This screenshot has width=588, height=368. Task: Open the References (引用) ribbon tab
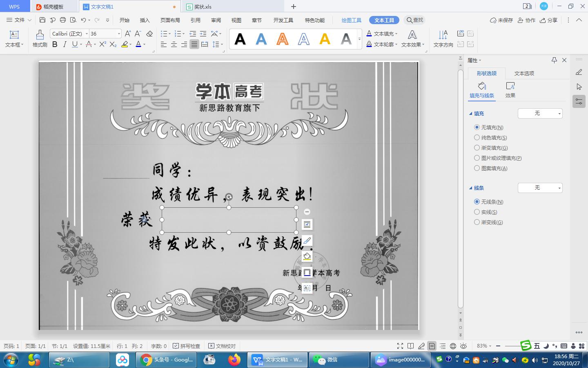coord(196,20)
